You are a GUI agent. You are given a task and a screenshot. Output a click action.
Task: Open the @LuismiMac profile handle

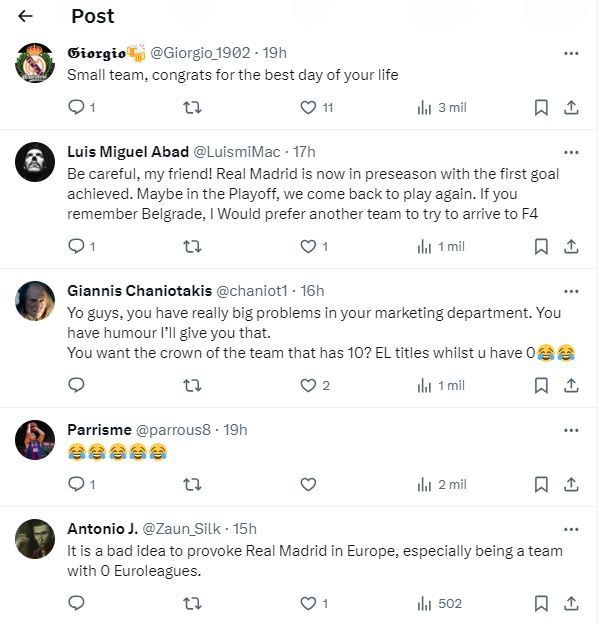pyautogui.click(x=236, y=152)
